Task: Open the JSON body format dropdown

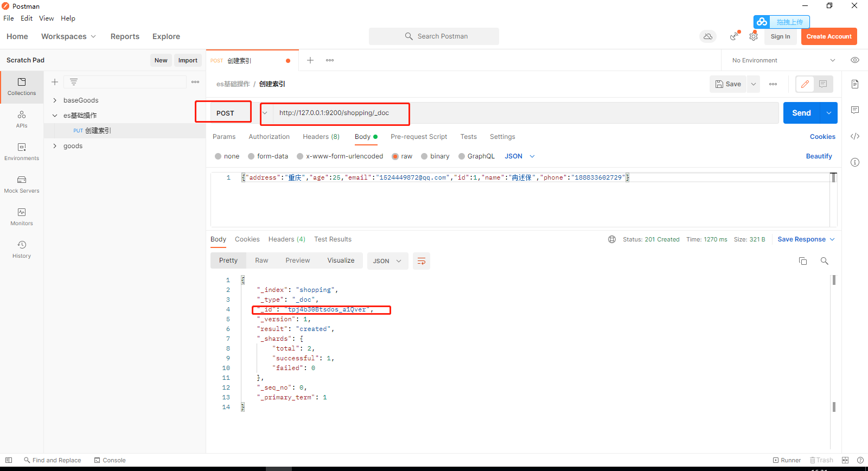Action: (520, 156)
